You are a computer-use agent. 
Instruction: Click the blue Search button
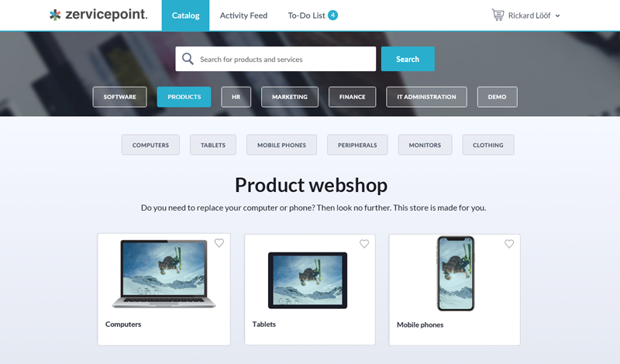click(408, 59)
